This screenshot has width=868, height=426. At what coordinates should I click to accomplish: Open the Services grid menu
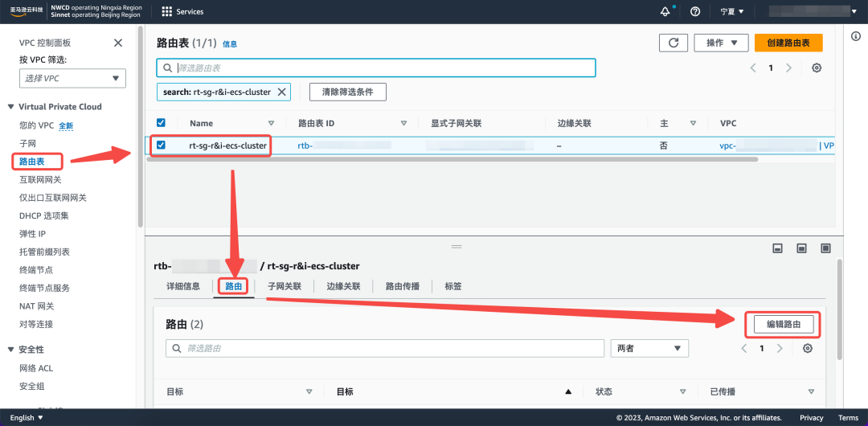182,11
